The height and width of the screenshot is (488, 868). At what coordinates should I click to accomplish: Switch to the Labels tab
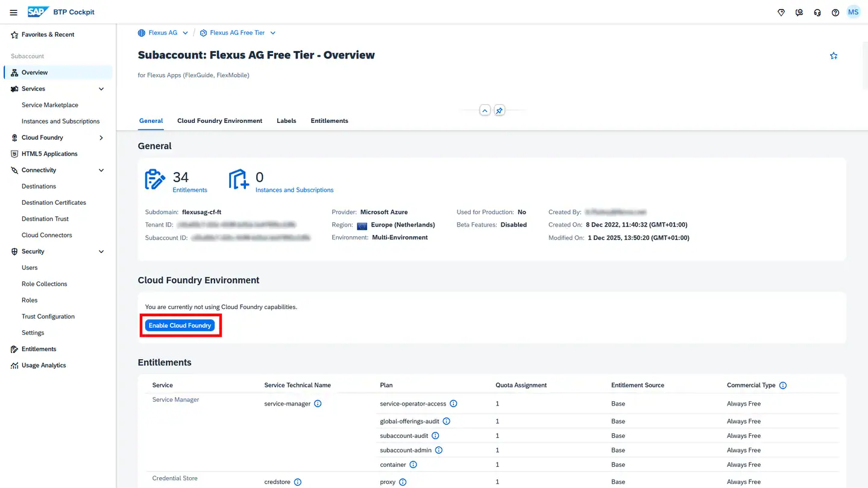[286, 120]
